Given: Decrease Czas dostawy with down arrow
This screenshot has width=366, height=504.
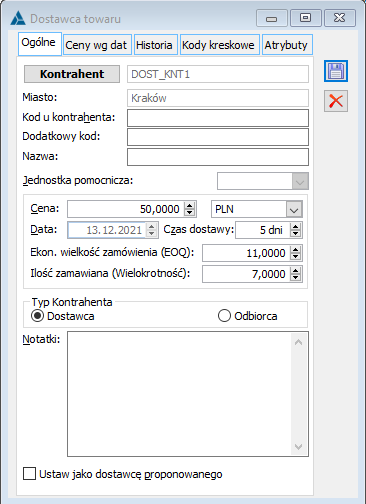Looking at the screenshot, I should [295, 233].
